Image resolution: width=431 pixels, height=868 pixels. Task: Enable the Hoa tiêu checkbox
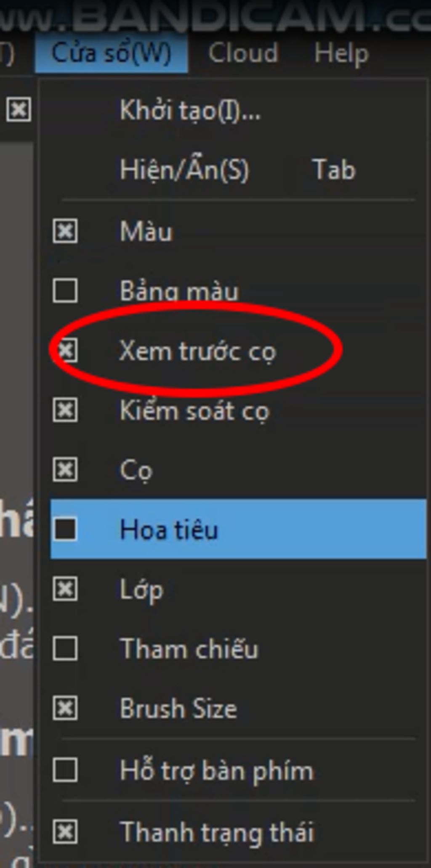65,529
